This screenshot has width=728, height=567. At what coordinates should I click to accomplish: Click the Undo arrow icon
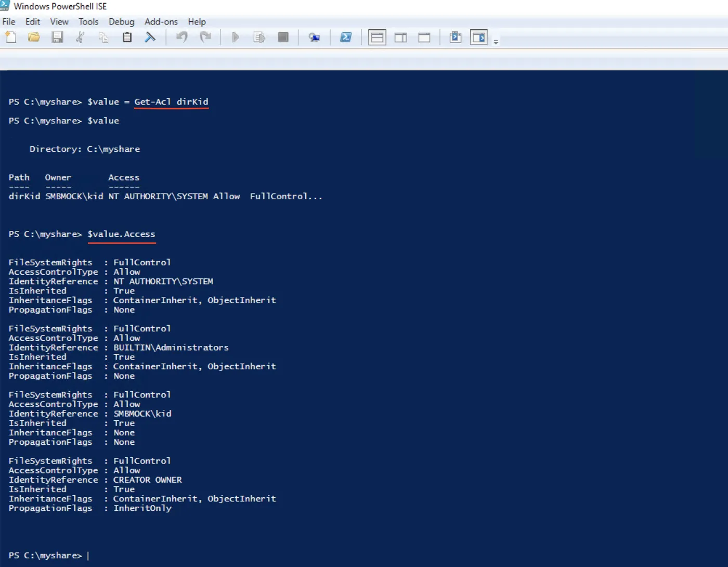point(182,37)
